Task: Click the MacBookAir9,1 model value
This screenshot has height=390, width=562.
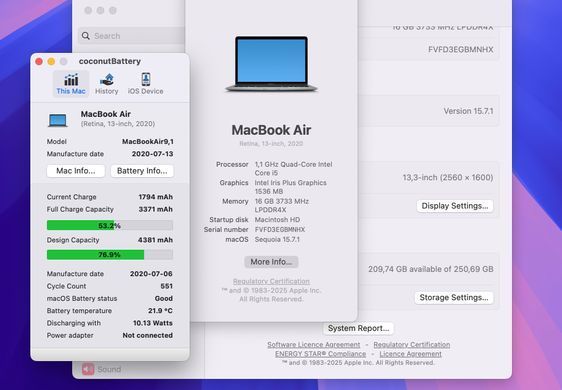Action: [148, 142]
